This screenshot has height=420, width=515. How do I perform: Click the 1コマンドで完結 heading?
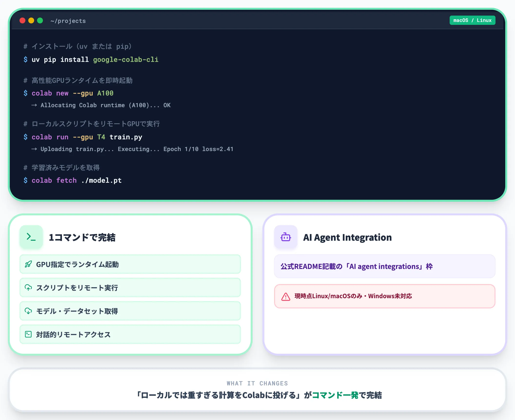click(82, 237)
